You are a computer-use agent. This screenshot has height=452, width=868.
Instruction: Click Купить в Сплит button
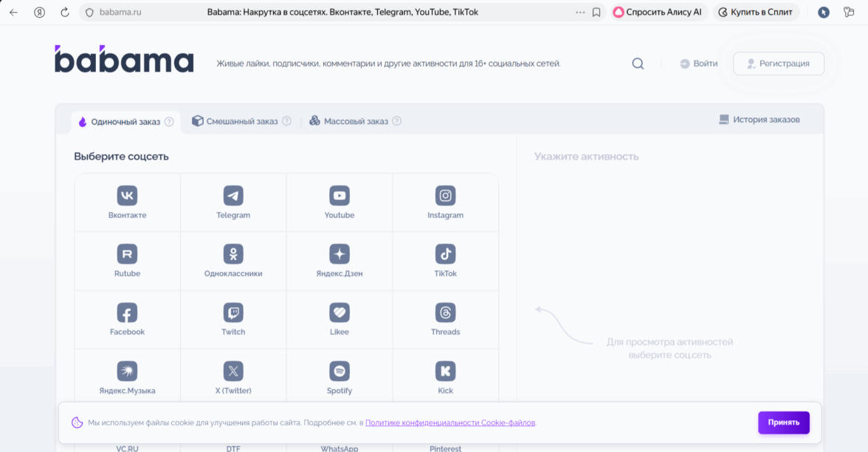coord(756,12)
